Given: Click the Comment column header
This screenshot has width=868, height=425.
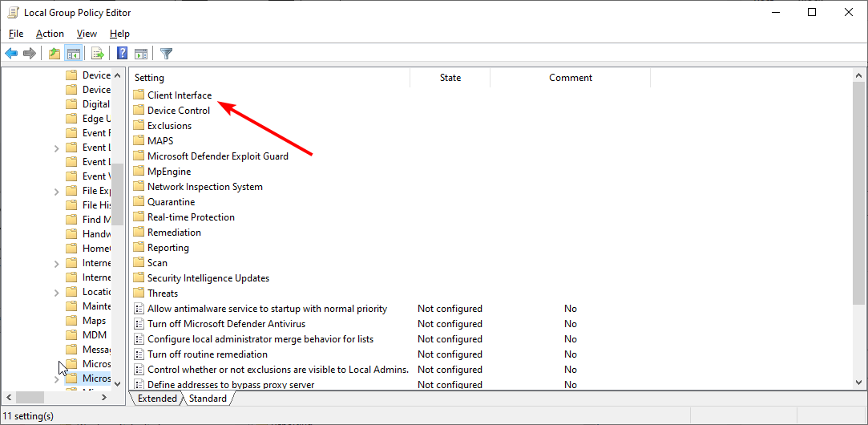Looking at the screenshot, I should 570,78.
